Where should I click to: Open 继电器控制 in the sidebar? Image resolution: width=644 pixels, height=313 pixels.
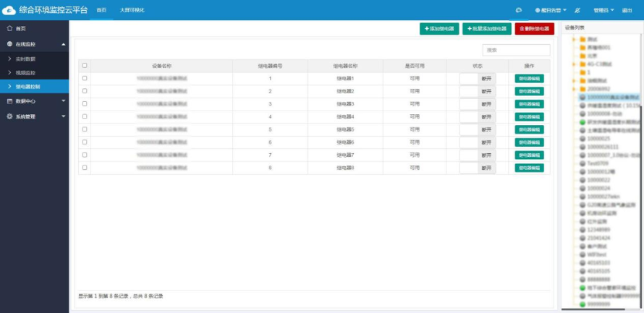pos(35,87)
